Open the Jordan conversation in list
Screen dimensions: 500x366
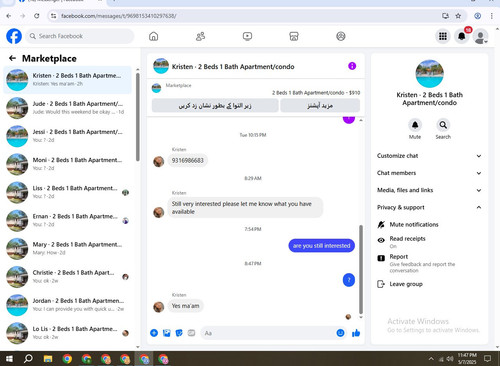67,305
